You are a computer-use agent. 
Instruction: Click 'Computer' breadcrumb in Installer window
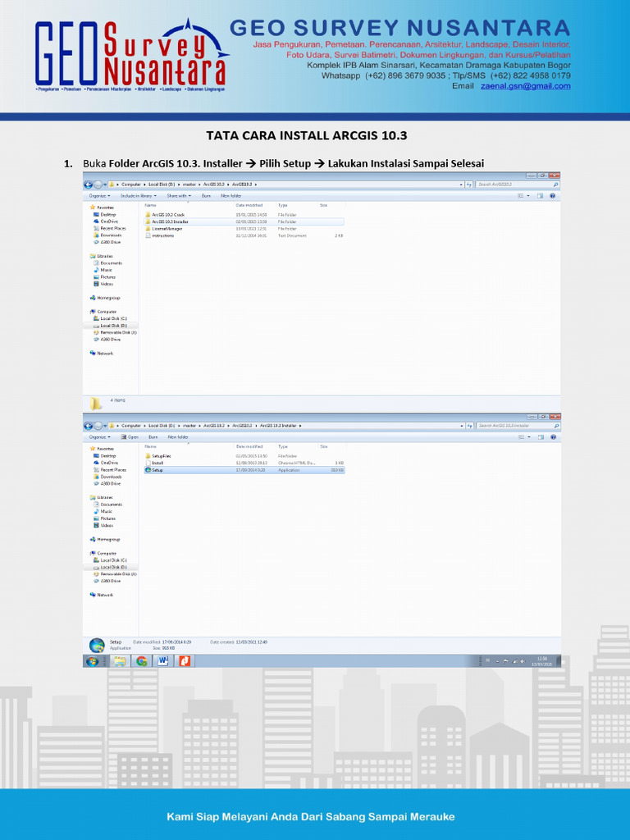pyautogui.click(x=130, y=426)
